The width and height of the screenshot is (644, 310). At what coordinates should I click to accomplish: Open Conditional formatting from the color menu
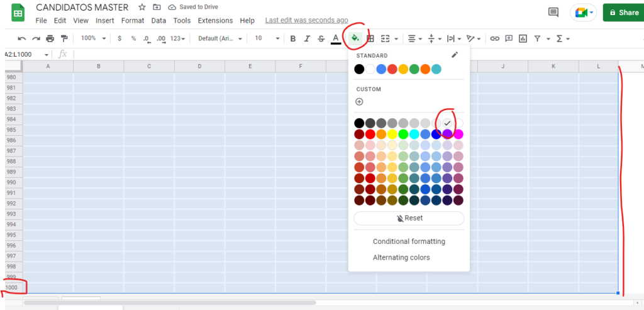tap(409, 241)
